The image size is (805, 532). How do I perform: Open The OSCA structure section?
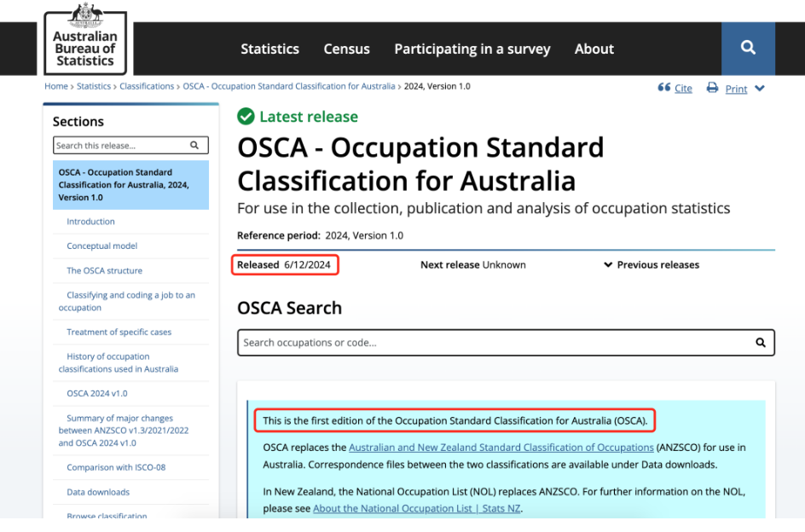[x=105, y=270]
